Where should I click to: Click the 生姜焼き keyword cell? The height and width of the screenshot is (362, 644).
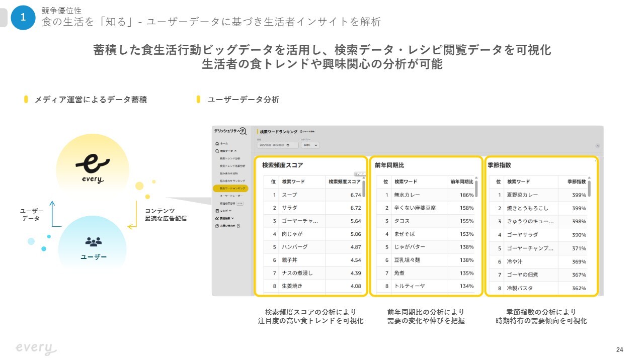[292, 286]
